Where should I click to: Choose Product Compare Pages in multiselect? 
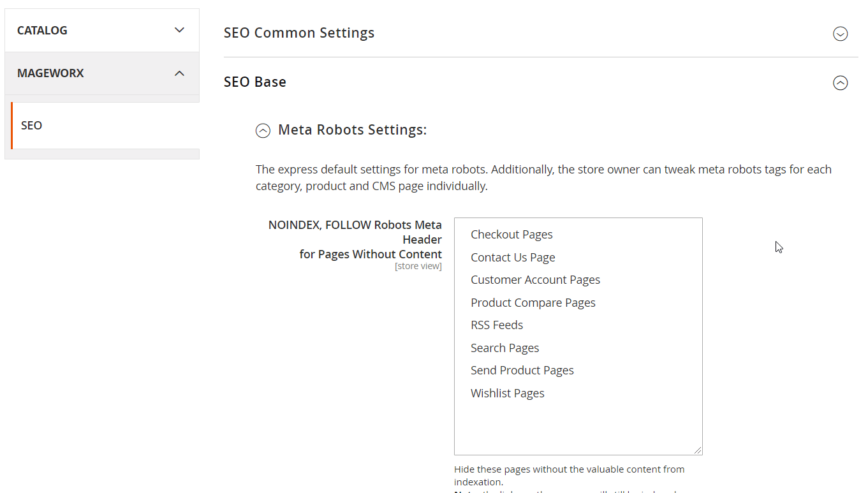pyautogui.click(x=533, y=302)
